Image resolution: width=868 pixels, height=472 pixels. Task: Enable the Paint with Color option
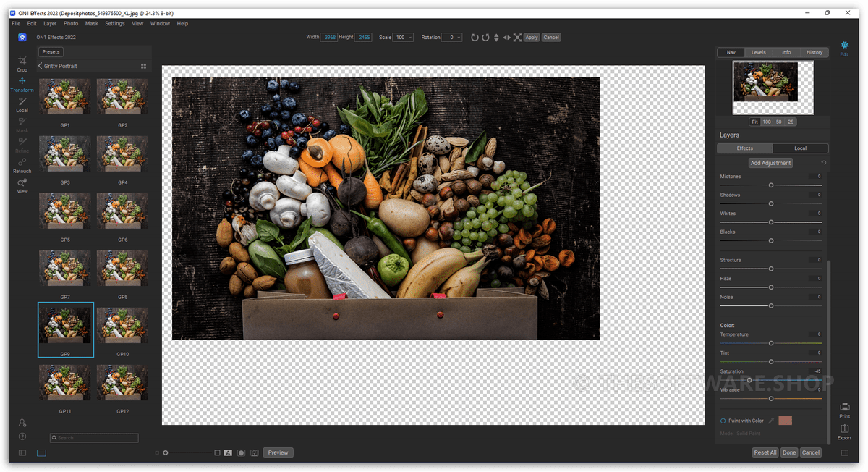click(723, 421)
